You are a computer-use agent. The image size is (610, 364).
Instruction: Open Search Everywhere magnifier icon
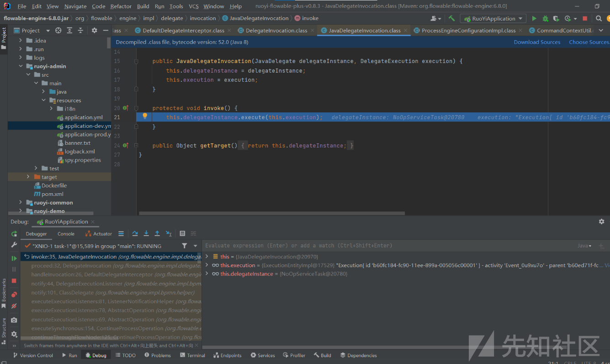[x=599, y=18]
